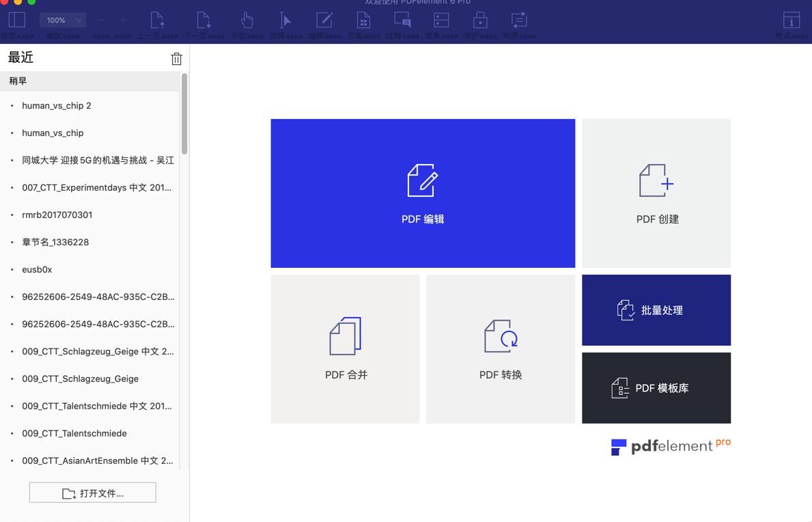The width and height of the screenshot is (812, 522).
Task: Select the Hand tool
Action: click(x=247, y=20)
